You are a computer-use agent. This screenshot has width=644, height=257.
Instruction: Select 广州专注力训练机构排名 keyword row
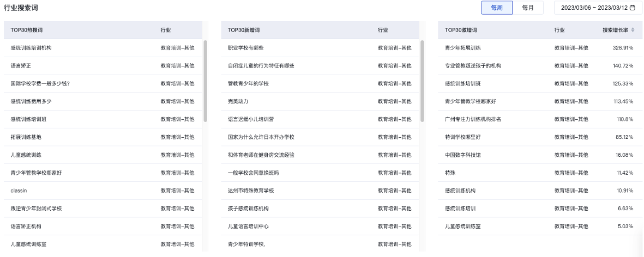[x=473, y=119]
